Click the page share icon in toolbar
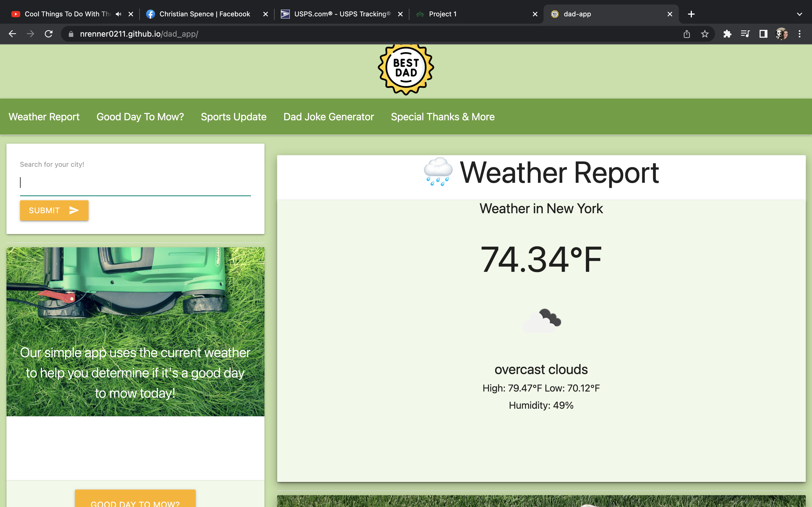This screenshot has height=507, width=812. (687, 34)
